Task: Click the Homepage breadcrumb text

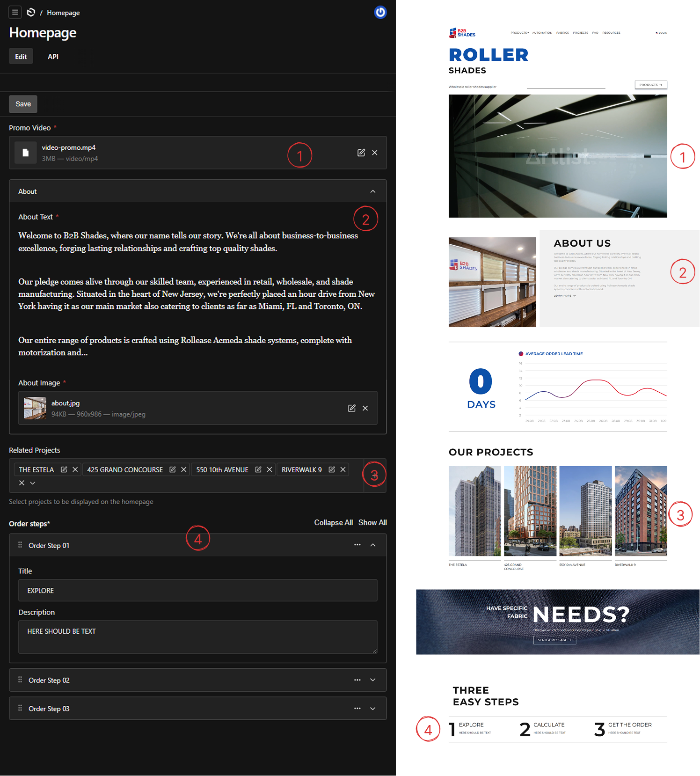Action: tap(63, 13)
